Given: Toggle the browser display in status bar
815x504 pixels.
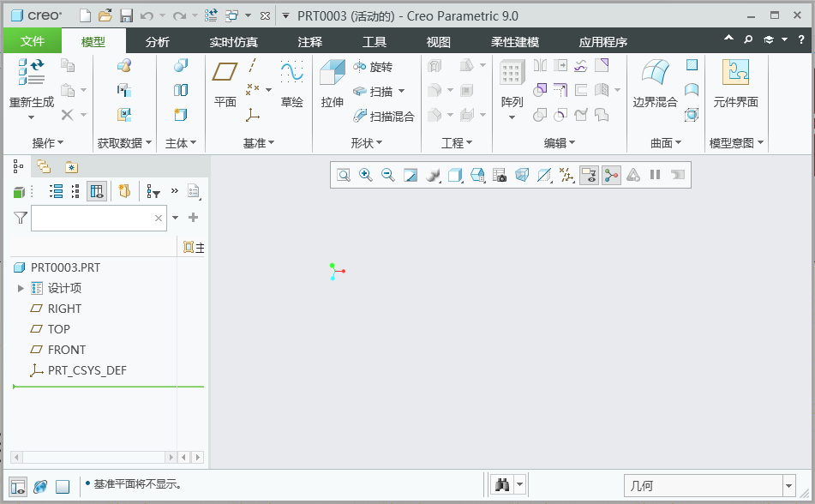Looking at the screenshot, I should pos(40,486).
